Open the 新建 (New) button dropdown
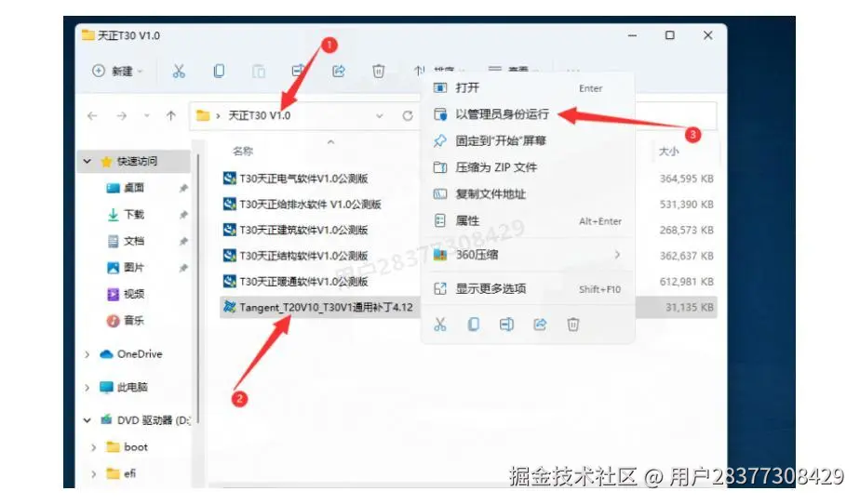This screenshot has height=504, width=860. pos(117,72)
